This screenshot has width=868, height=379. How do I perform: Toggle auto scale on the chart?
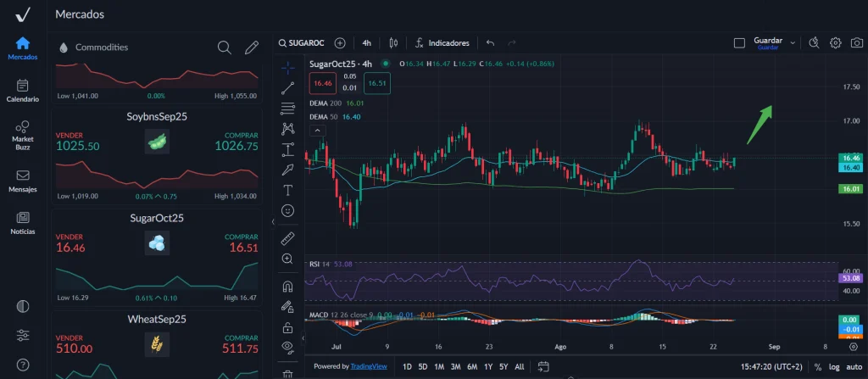pos(854,367)
